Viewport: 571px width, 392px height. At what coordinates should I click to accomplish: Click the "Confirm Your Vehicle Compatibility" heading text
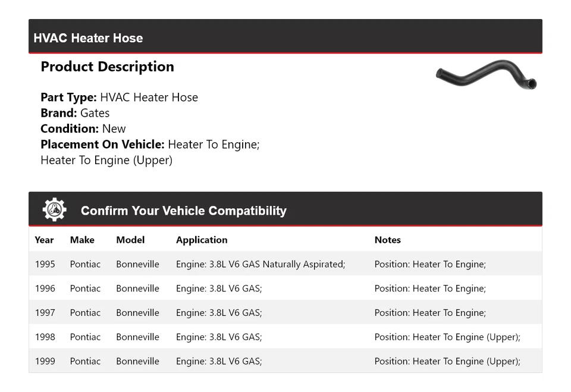click(183, 211)
